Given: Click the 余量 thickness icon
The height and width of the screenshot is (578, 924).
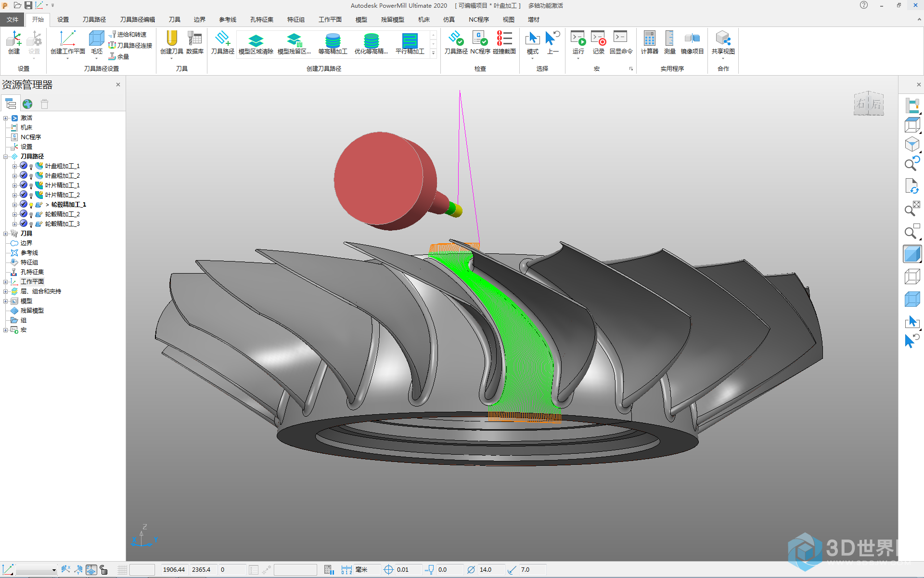Looking at the screenshot, I should point(119,56).
